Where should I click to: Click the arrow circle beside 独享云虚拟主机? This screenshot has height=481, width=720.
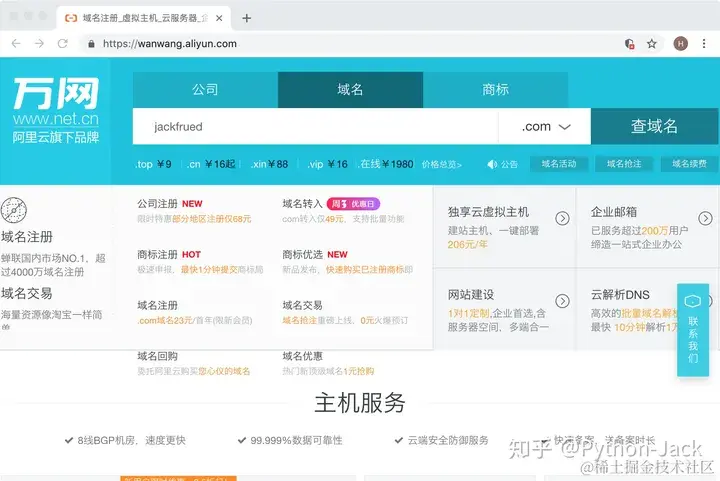(562, 218)
